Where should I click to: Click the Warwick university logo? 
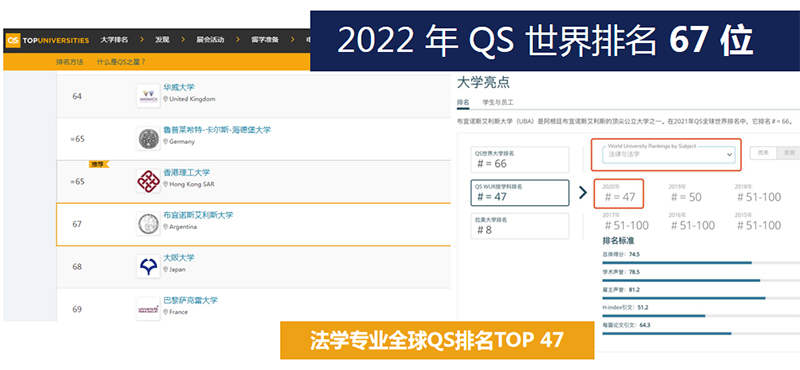148,96
